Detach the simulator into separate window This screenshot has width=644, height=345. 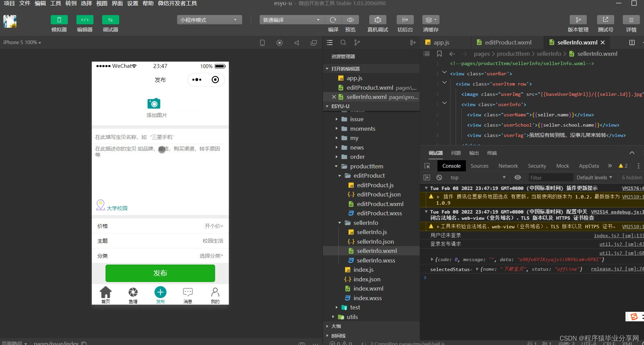[x=314, y=43]
